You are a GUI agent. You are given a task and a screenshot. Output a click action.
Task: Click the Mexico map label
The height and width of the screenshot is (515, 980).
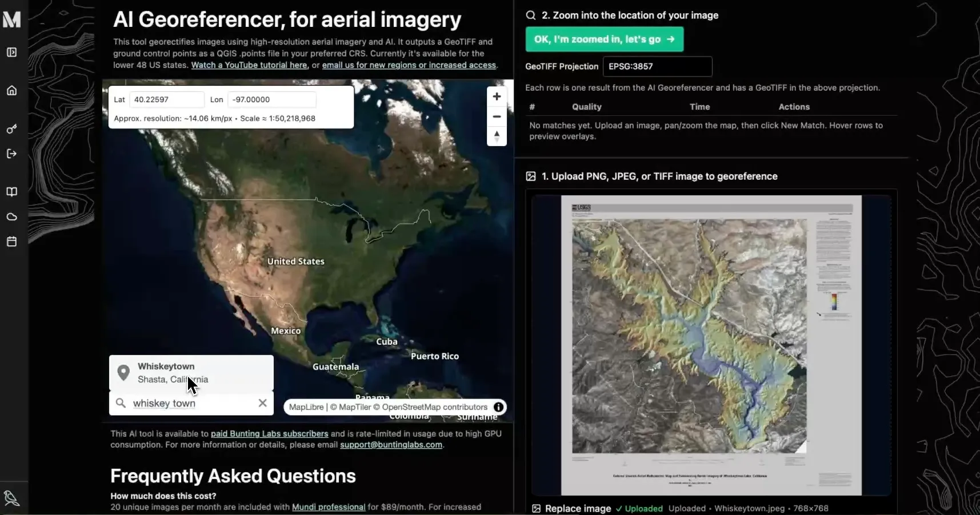coord(286,331)
